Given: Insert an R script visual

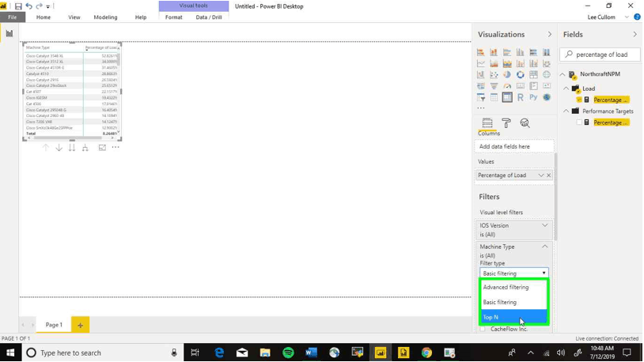Looking at the screenshot, I should pos(521,97).
